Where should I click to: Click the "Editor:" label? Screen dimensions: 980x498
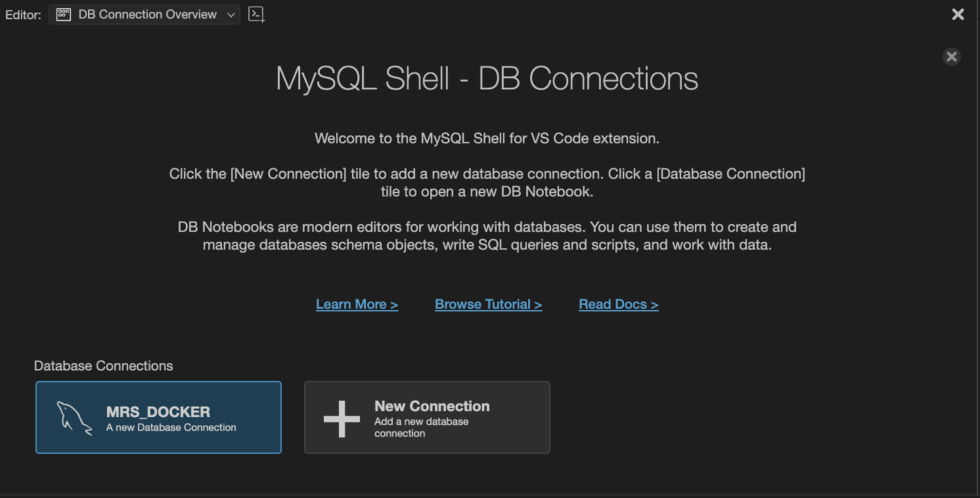[23, 15]
